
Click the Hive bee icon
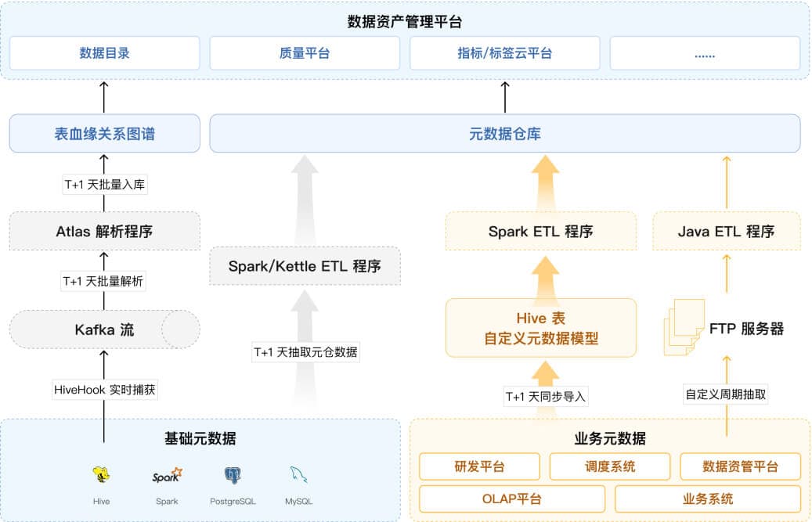pyautogui.click(x=101, y=474)
